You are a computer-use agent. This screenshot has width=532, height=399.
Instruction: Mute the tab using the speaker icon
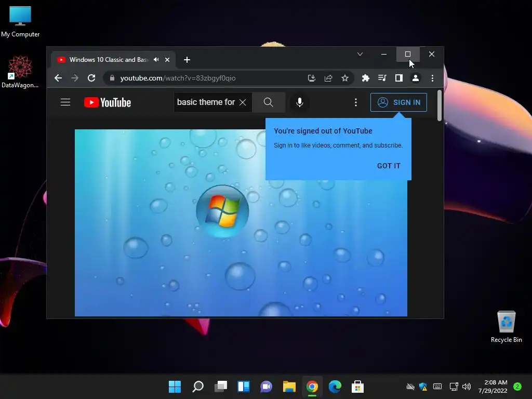coord(156,59)
